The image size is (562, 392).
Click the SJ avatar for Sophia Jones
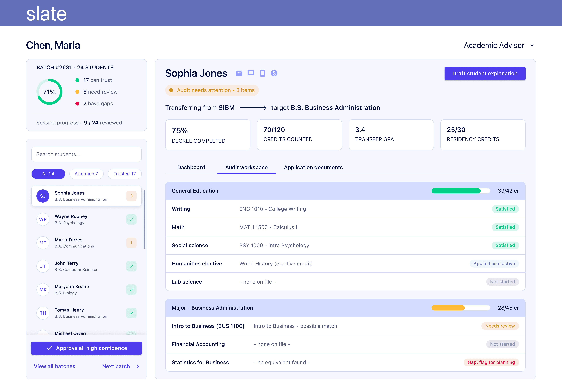point(43,196)
